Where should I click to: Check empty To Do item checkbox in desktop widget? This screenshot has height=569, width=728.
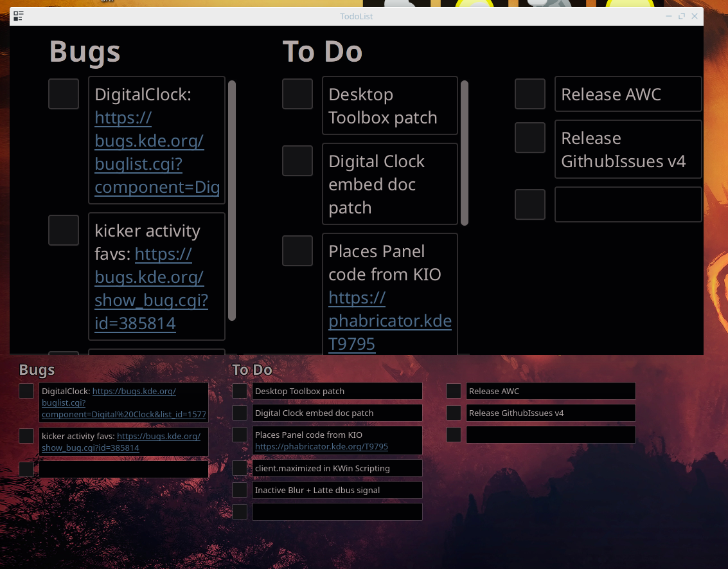click(x=240, y=511)
